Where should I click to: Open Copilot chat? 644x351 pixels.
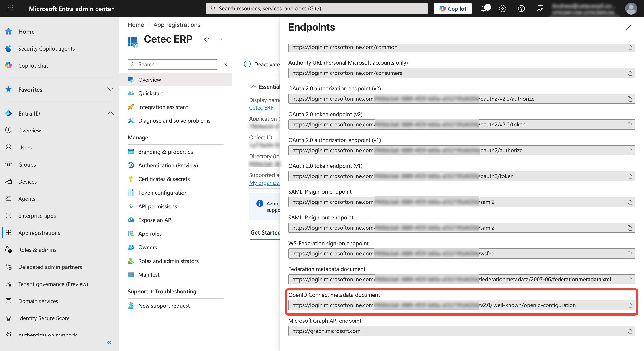pyautogui.click(x=33, y=66)
